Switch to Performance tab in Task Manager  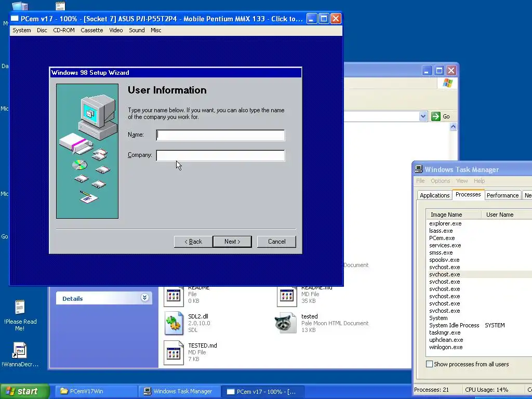(502, 195)
